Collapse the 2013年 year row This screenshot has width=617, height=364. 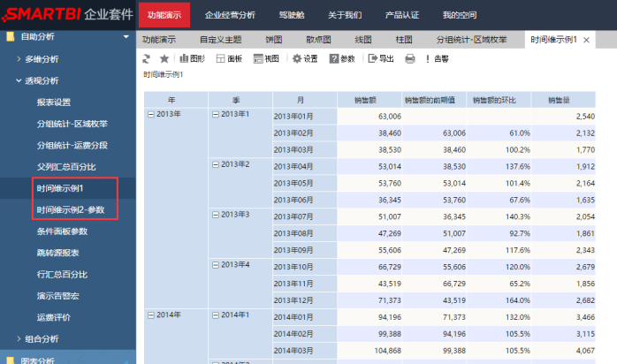pyautogui.click(x=150, y=114)
